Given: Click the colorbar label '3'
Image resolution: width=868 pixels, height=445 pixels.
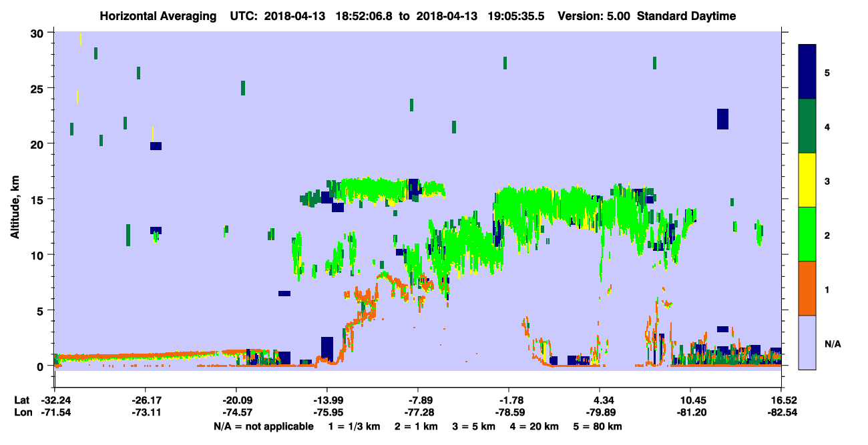Looking at the screenshot, I should point(827,181).
